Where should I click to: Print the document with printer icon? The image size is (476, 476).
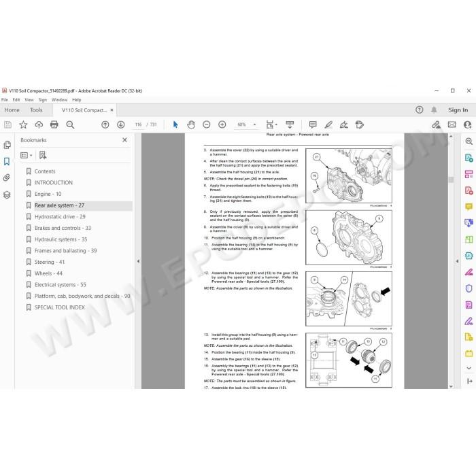(54, 124)
